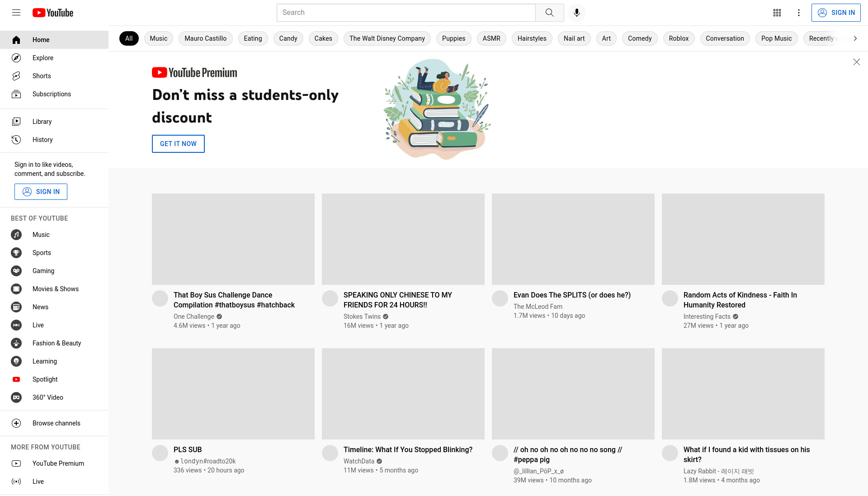This screenshot has height=496, width=868.
Task: Select the Pop Music chip
Action: click(776, 38)
